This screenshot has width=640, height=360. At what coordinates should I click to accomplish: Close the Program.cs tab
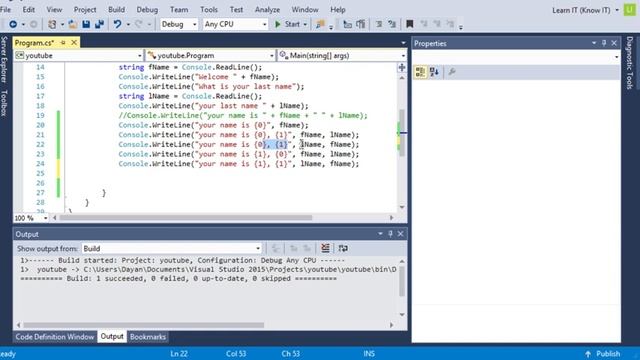point(74,42)
